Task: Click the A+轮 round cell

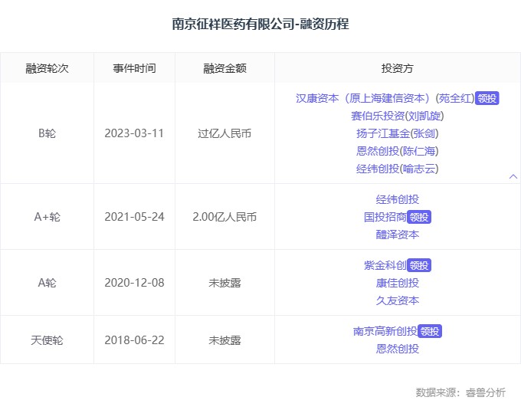Action: coord(48,217)
